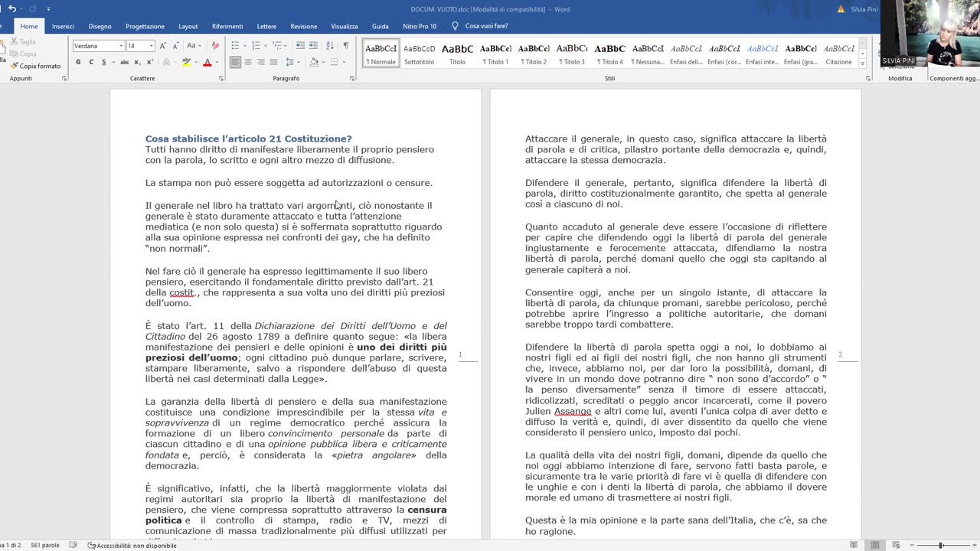This screenshot has height=551, width=980.
Task: Align text left
Action: [x=235, y=62]
